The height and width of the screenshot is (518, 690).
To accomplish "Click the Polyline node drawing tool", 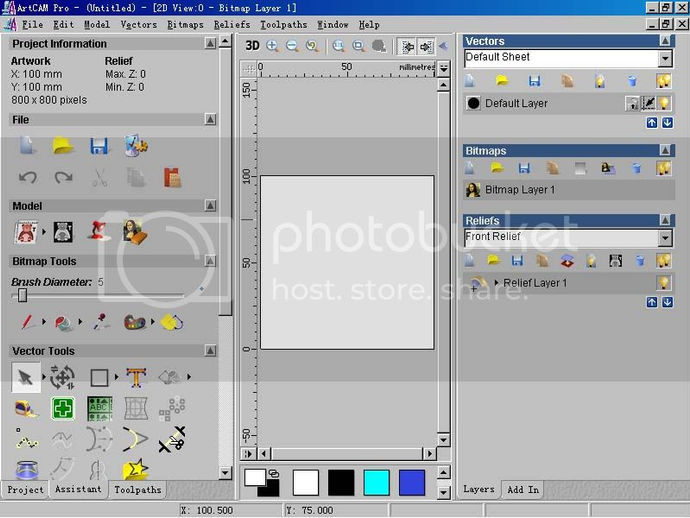I will (x=26, y=439).
